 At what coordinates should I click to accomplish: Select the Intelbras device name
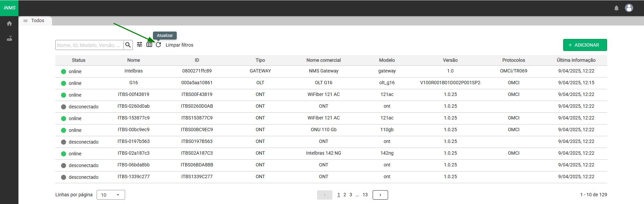(133, 71)
